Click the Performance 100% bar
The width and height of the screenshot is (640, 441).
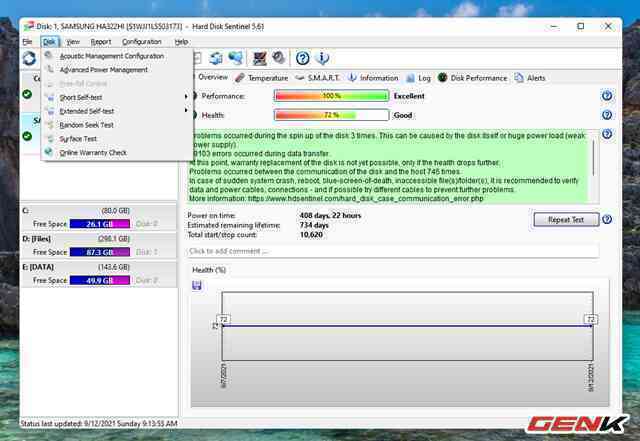[x=331, y=96]
